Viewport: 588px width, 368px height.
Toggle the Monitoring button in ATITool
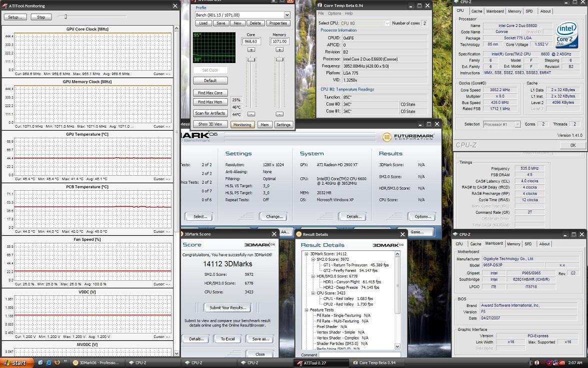pos(242,125)
